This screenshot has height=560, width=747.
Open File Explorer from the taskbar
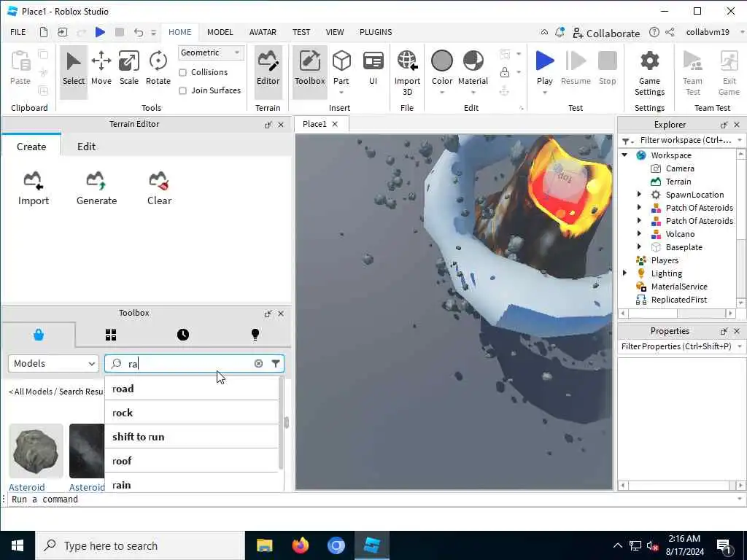(x=264, y=545)
